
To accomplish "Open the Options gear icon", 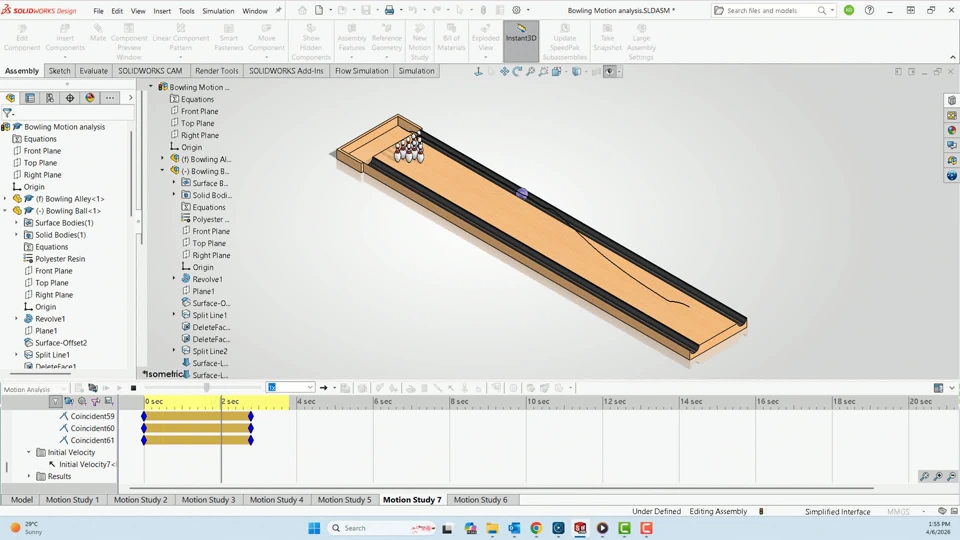I will tap(516, 10).
